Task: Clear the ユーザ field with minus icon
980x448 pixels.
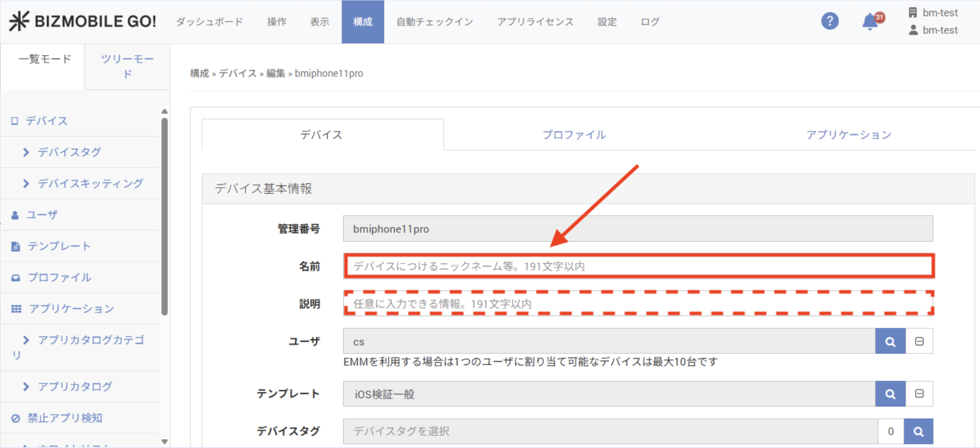Action: [x=919, y=341]
